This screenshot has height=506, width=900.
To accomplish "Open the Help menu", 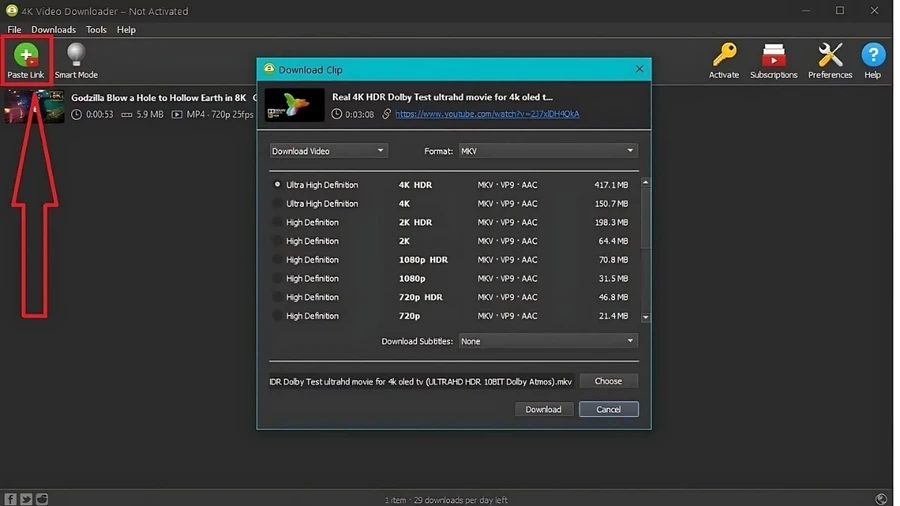I will (126, 29).
